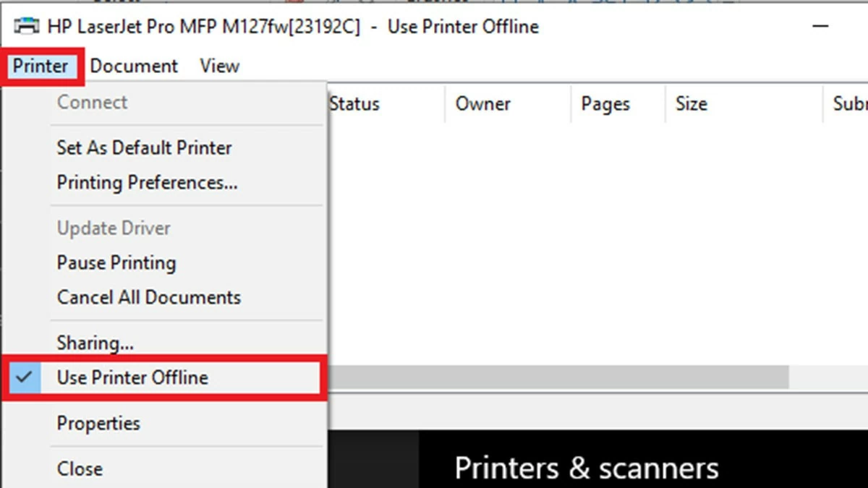868x488 pixels.
Task: Sort the queue by Pages column
Action: coord(605,103)
